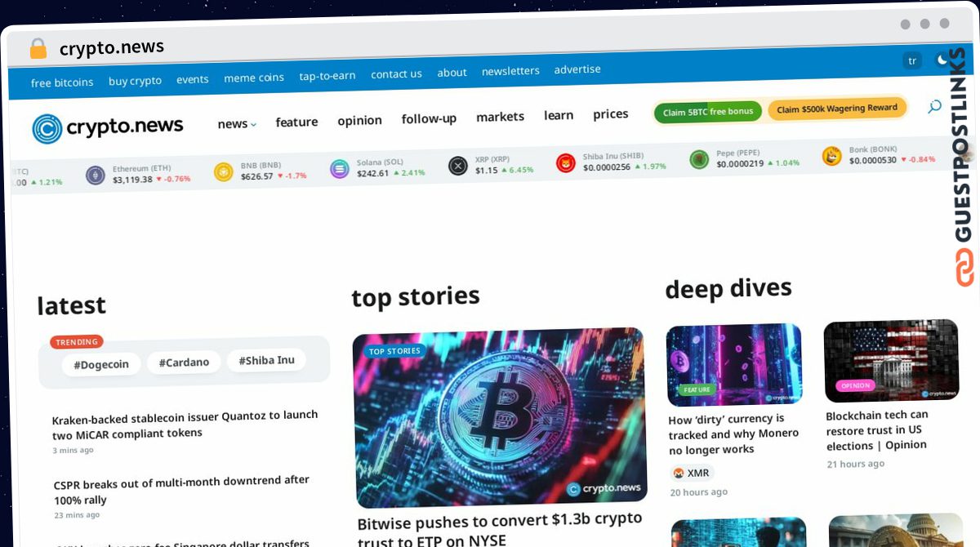Open the Bitcoin top stories image
Screen dimensions: 980x547
tap(501, 417)
